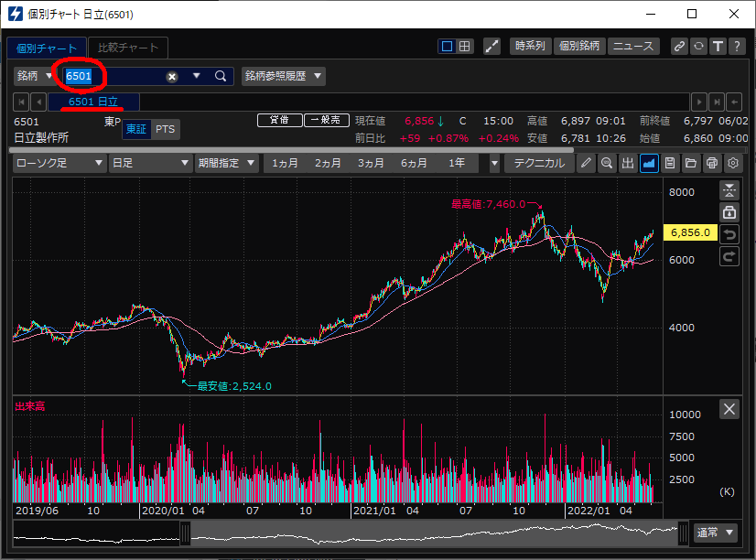Click the search magnifier beside stock code
Image resolution: width=756 pixels, height=560 pixels.
pos(220,76)
